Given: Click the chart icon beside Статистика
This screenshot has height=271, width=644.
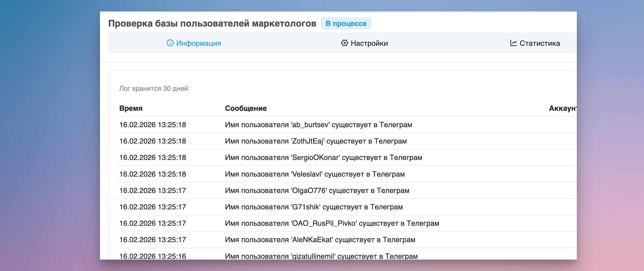Looking at the screenshot, I should [513, 43].
